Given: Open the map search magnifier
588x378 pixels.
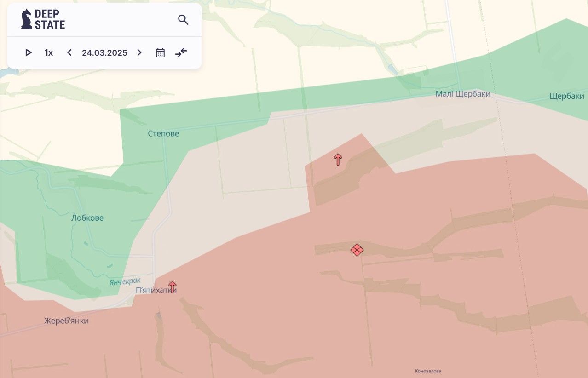Looking at the screenshot, I should click(183, 20).
